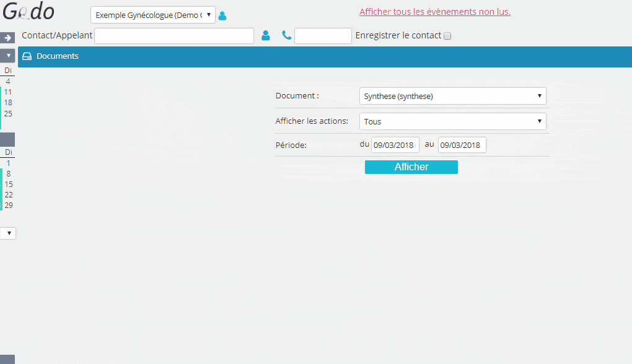
Task: Open the Afficher les actions dropdown
Action: coord(453,121)
